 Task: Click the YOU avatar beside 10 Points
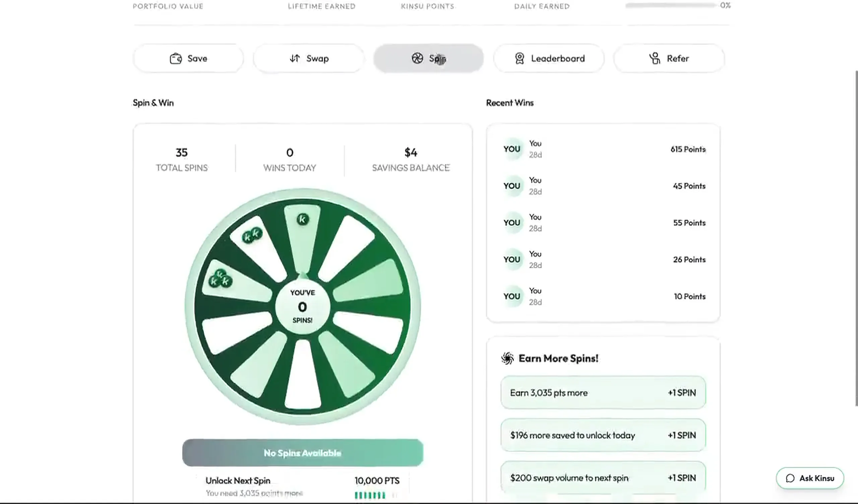pos(512,296)
